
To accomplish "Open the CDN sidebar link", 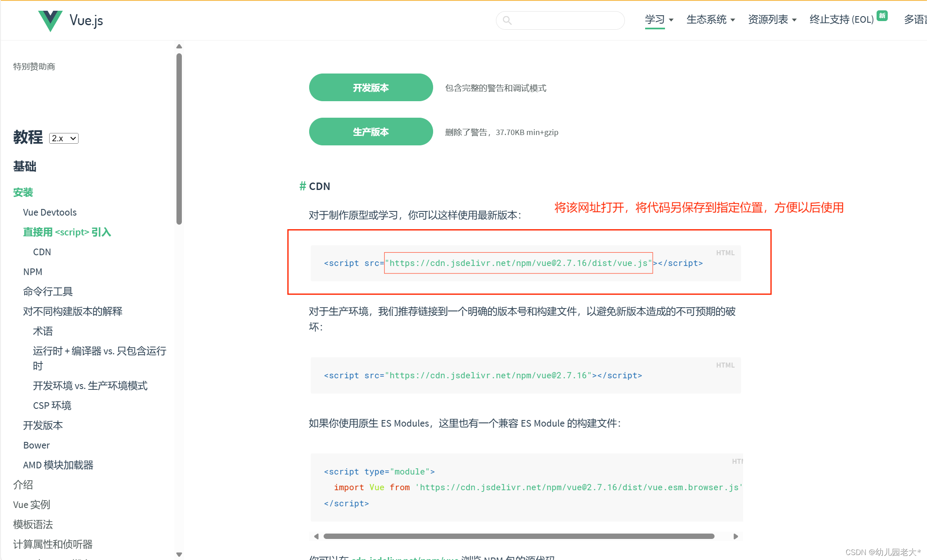I will point(42,252).
